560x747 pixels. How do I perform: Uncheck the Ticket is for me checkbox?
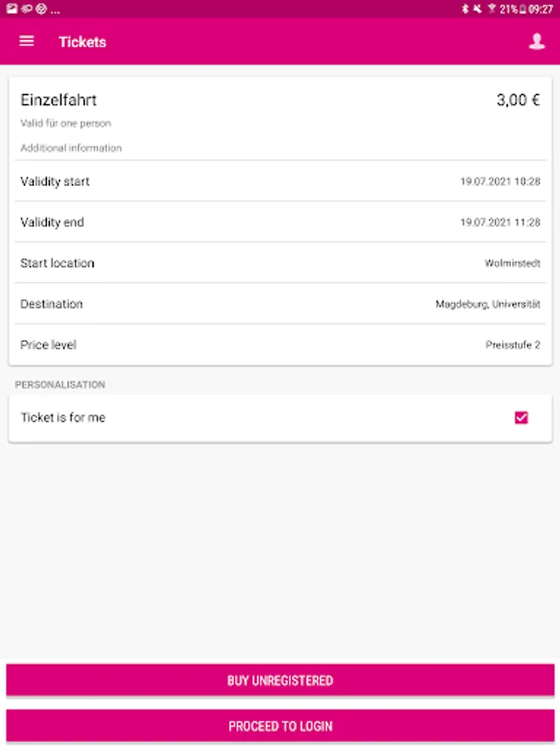click(x=522, y=417)
